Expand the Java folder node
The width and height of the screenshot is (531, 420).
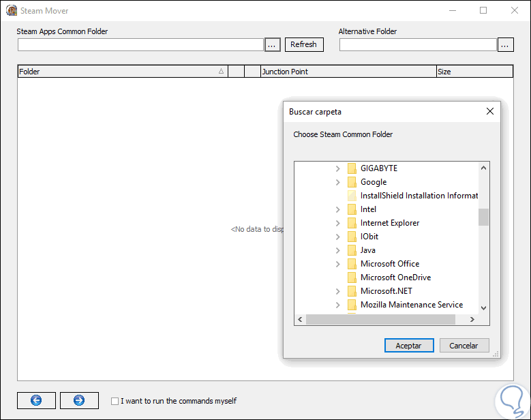(x=337, y=250)
